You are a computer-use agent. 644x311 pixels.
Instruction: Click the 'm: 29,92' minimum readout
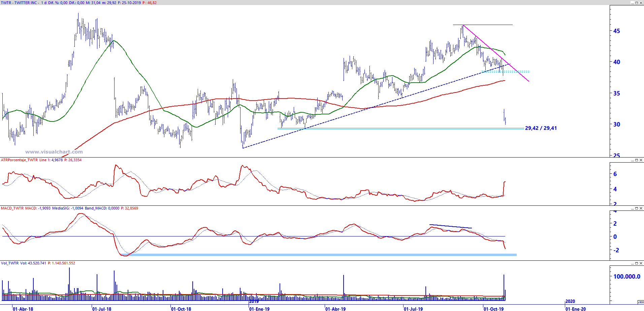click(x=109, y=3)
